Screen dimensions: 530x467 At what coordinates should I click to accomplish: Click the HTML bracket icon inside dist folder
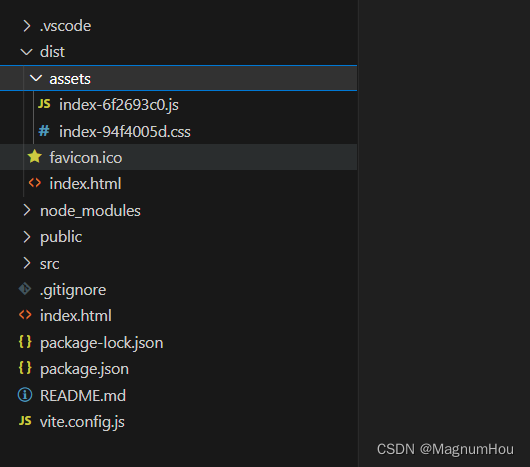tap(34, 183)
